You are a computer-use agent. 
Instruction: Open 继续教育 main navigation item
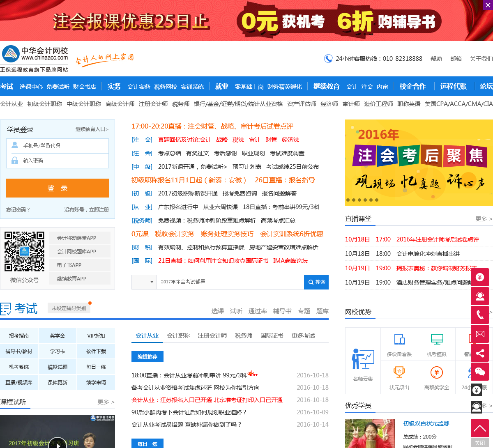[x=327, y=86]
